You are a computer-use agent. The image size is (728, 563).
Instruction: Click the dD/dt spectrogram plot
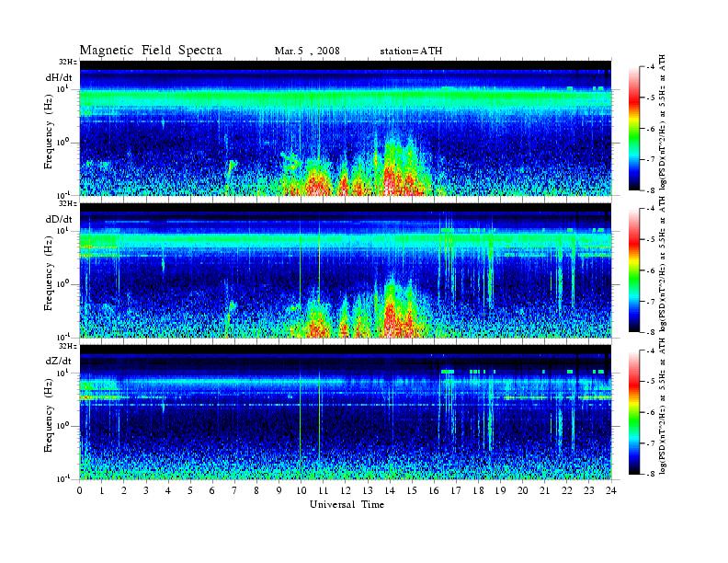(346, 270)
